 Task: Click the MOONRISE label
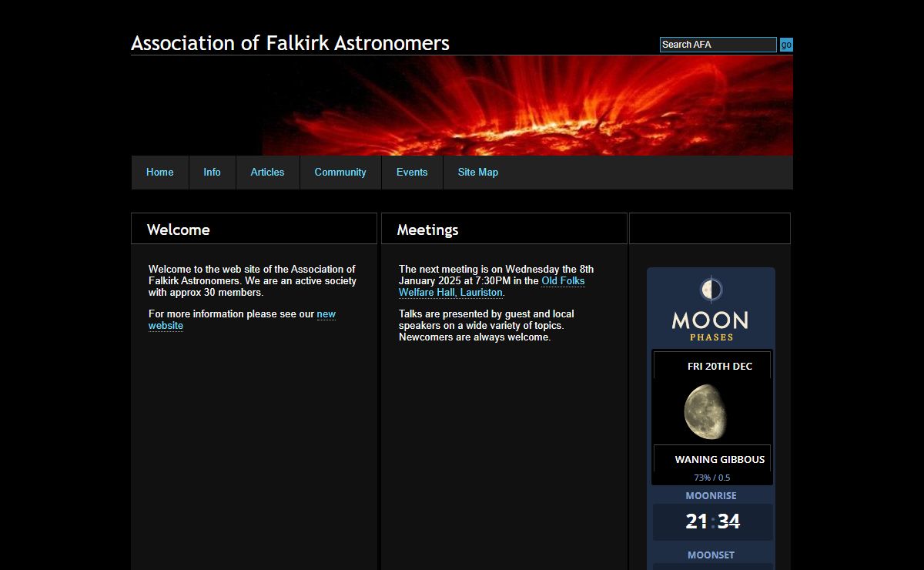(x=711, y=496)
